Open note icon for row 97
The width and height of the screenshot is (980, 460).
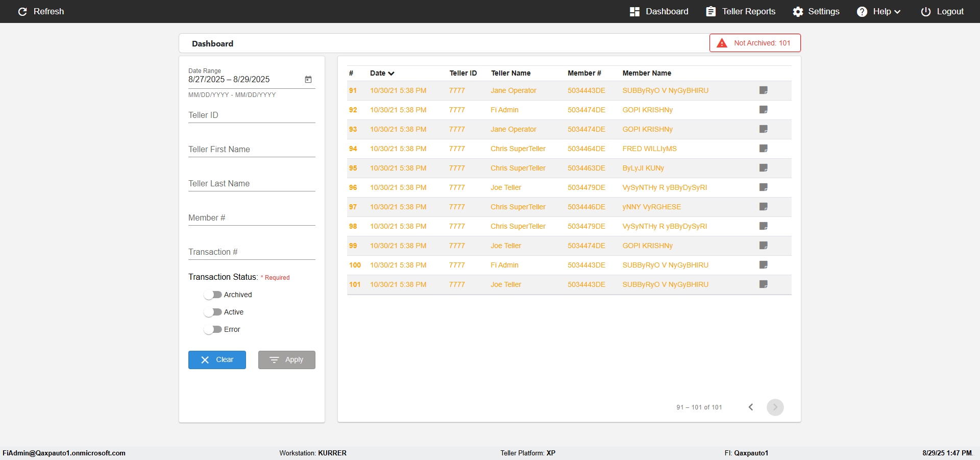pos(764,207)
